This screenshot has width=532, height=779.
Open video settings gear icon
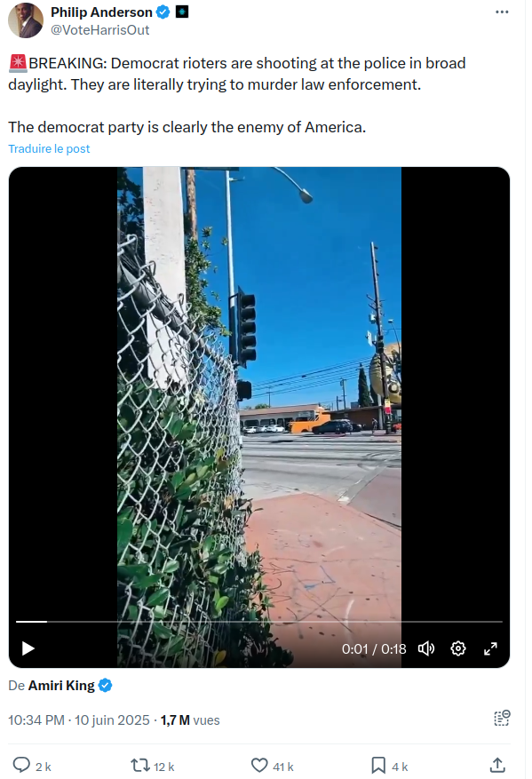point(458,648)
